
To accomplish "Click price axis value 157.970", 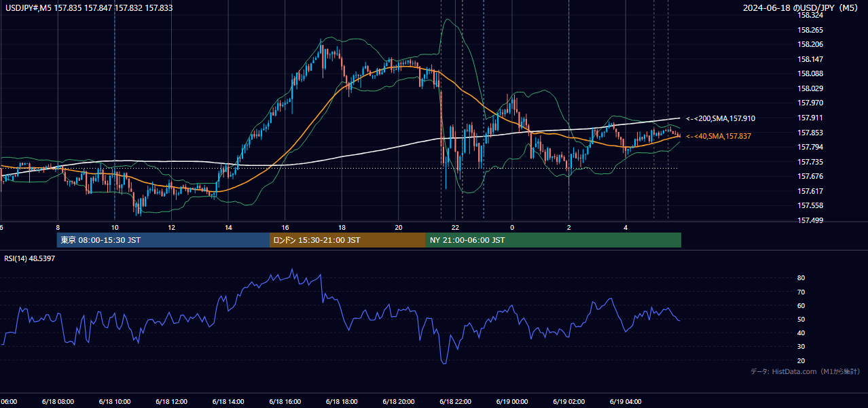I will click(x=810, y=103).
